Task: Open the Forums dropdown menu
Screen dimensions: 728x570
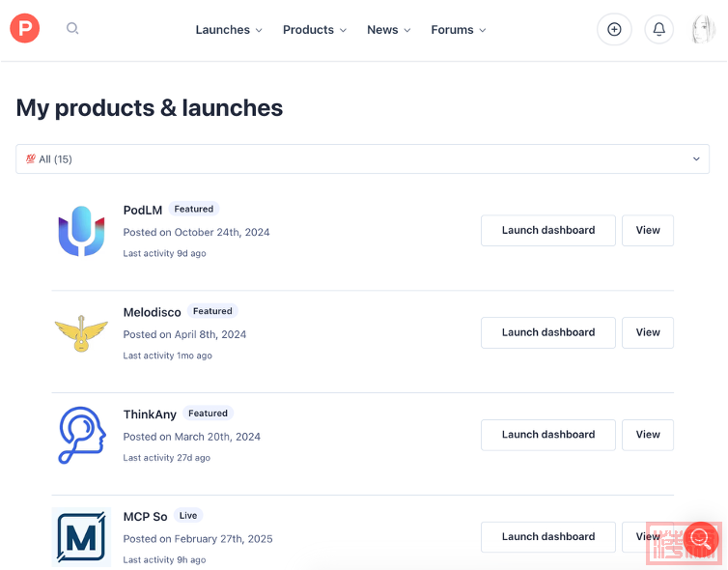Action: tap(459, 30)
